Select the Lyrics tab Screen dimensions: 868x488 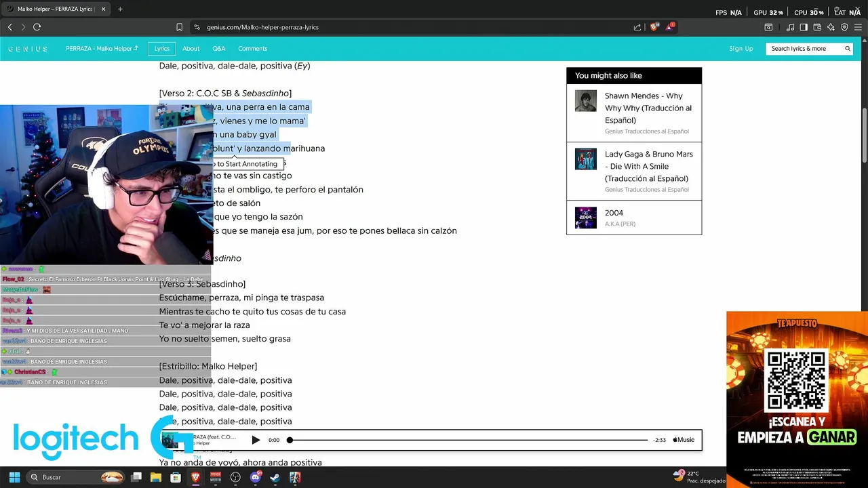(x=161, y=49)
